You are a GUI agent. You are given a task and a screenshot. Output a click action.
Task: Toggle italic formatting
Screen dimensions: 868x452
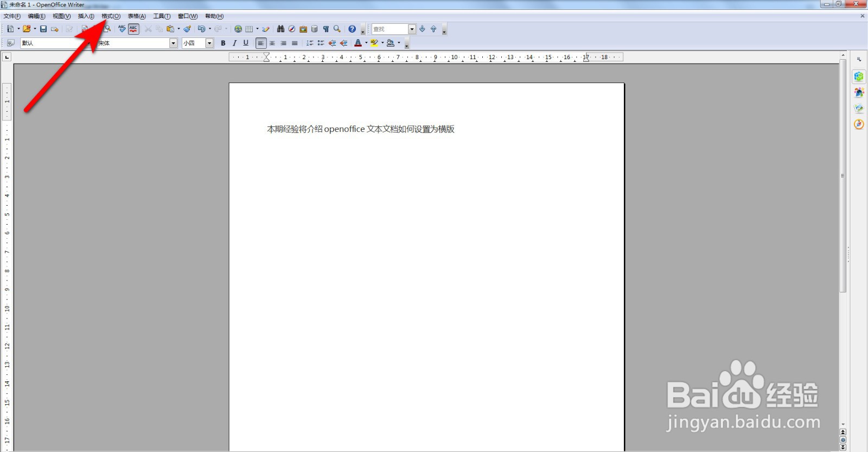click(x=234, y=43)
